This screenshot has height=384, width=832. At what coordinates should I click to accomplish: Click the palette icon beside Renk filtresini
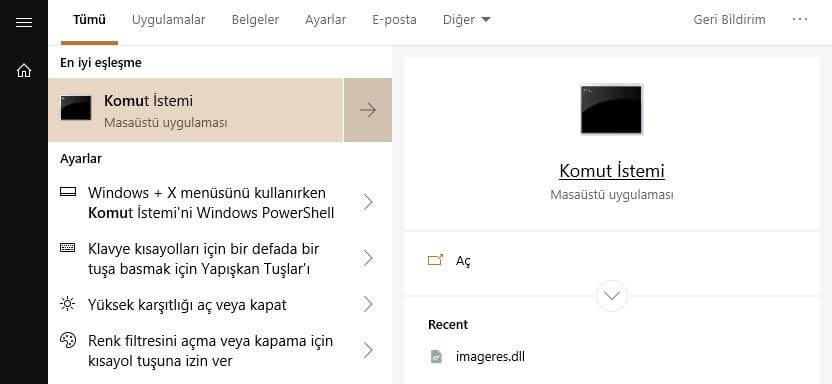point(68,340)
